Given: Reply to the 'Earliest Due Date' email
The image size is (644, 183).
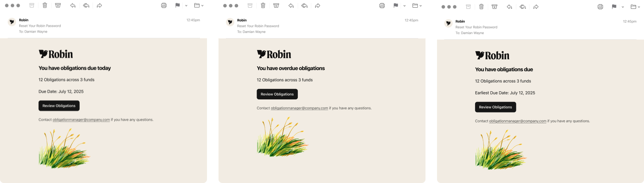Looking at the screenshot, I should pyautogui.click(x=509, y=7).
